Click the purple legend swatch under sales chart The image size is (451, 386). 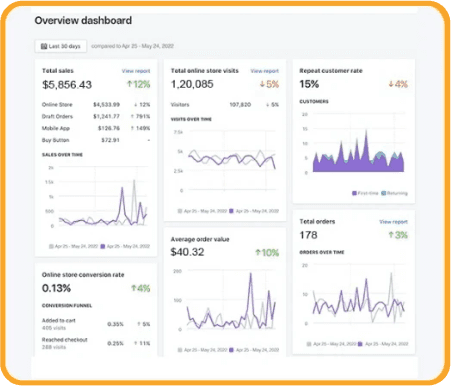click(x=103, y=246)
